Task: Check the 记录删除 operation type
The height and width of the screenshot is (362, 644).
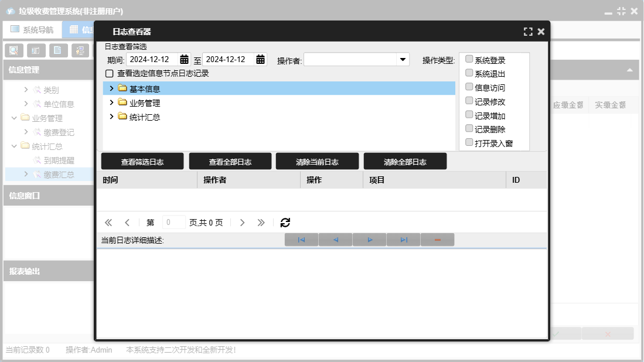Action: coord(469,128)
